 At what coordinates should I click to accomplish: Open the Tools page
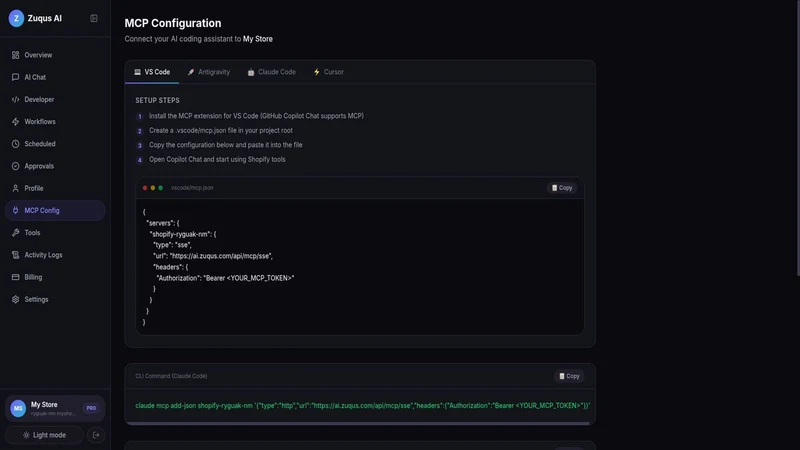(55, 233)
